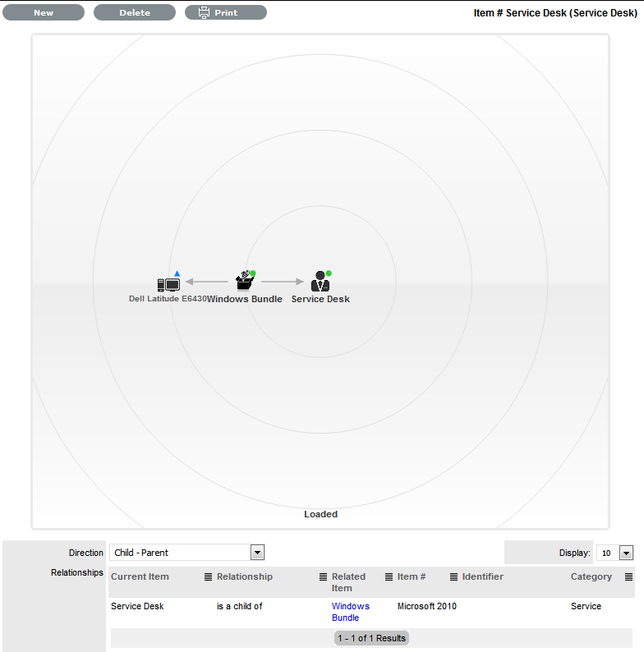
Task: Open the column menu icon beside Current Item
Action: click(x=208, y=576)
